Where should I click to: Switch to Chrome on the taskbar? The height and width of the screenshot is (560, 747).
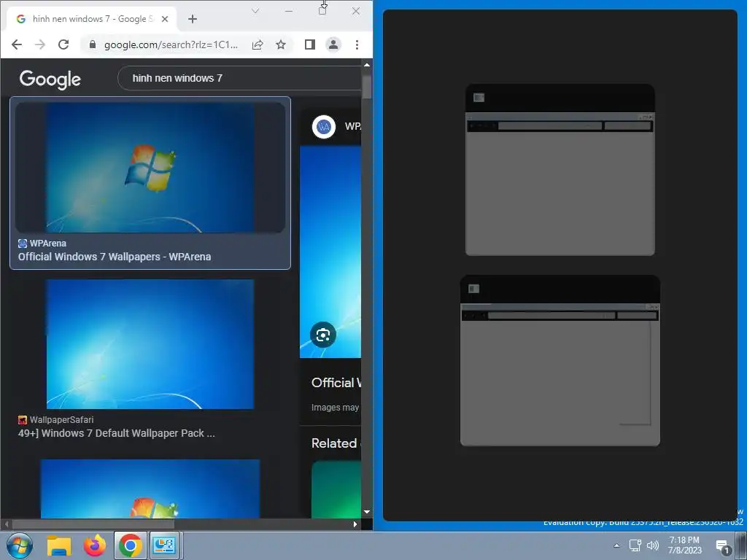(x=130, y=545)
